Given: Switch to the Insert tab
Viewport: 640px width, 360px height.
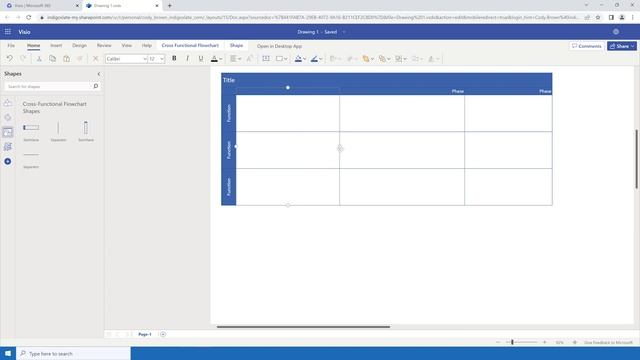Looking at the screenshot, I should tap(56, 46).
